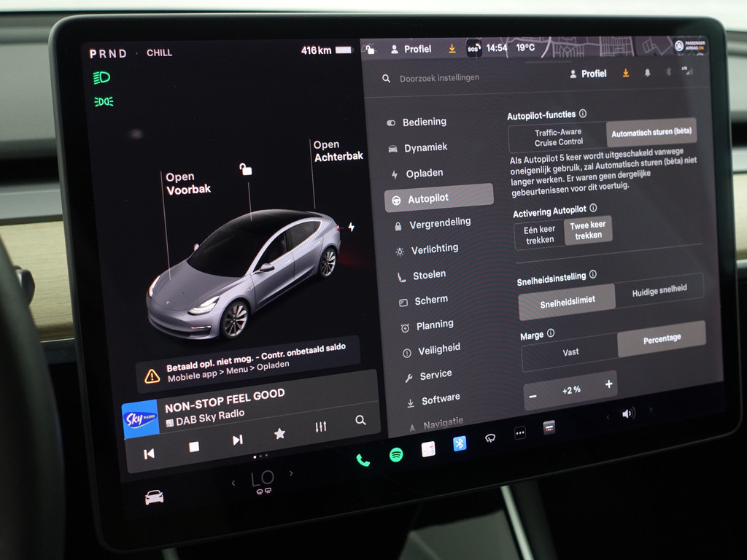
Task: Tap the windshield wiper icon
Action: [x=490, y=438]
